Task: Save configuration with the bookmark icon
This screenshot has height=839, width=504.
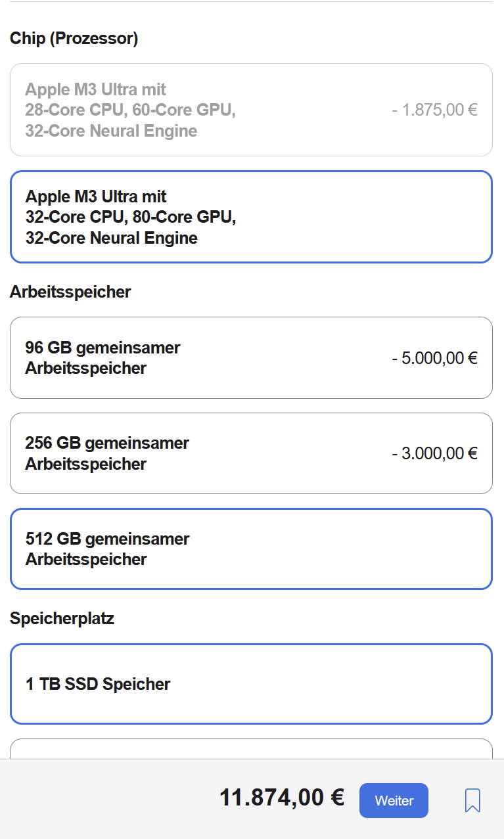Action: click(472, 800)
